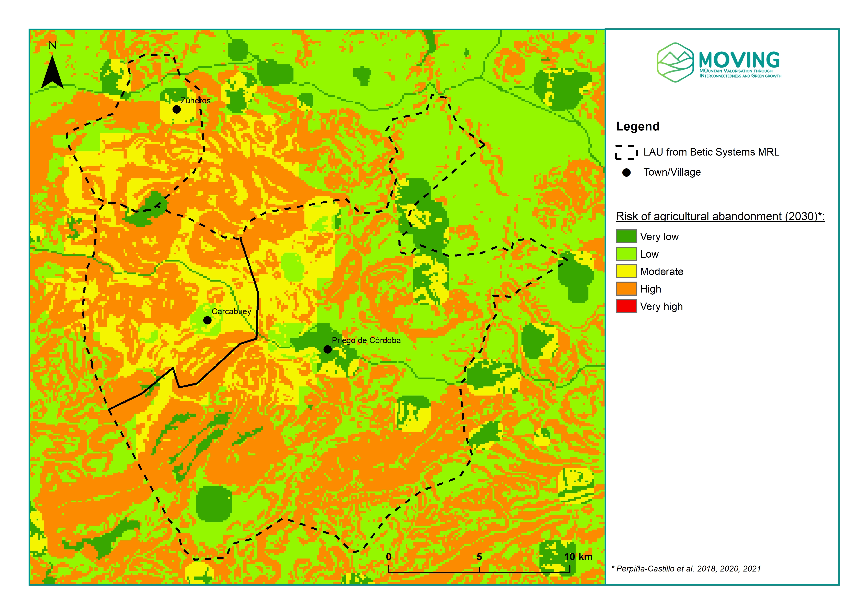Click the dashed LAU boundary legend symbol
868x614 pixels.
coord(626,152)
